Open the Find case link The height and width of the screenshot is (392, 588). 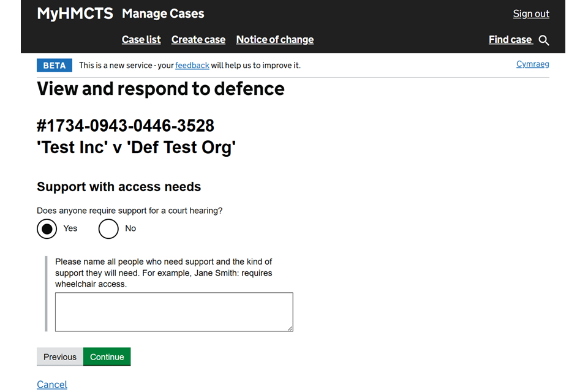point(510,40)
